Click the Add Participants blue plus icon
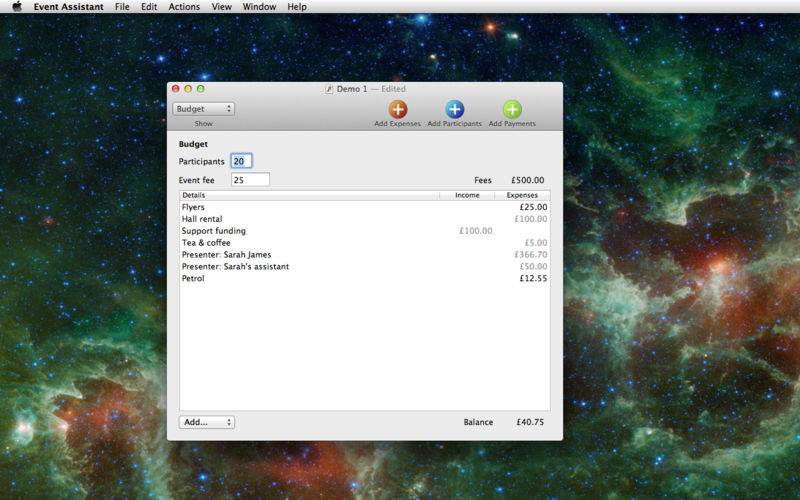 pos(455,109)
